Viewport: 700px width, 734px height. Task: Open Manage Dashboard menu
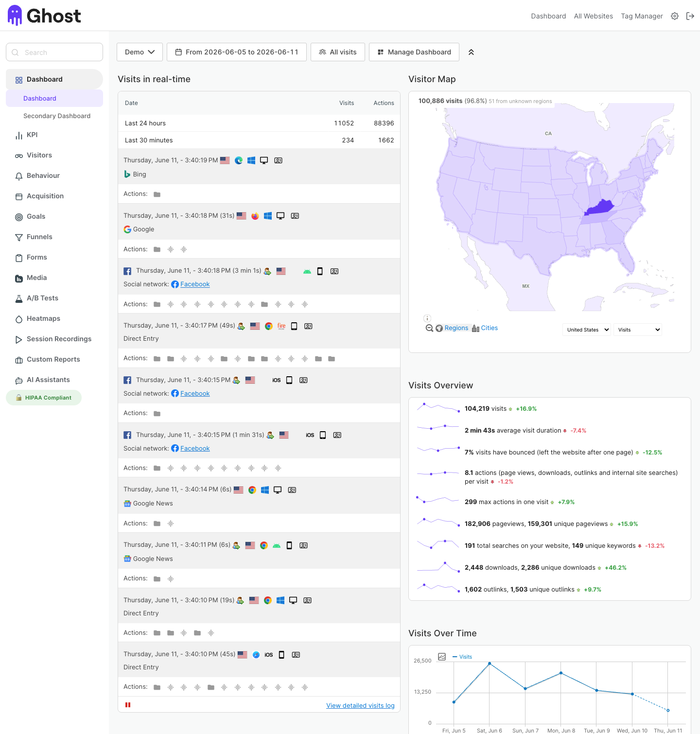pyautogui.click(x=414, y=52)
